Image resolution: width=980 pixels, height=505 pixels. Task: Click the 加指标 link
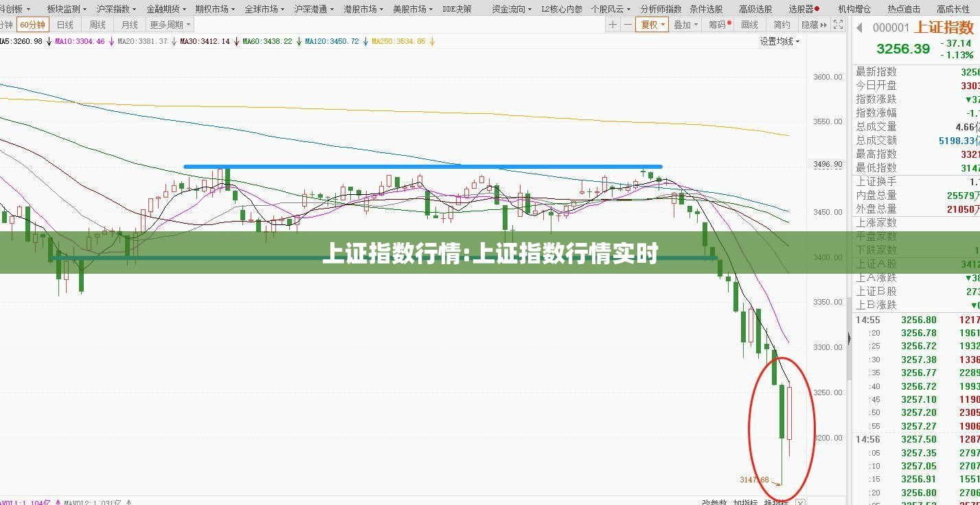point(744,502)
